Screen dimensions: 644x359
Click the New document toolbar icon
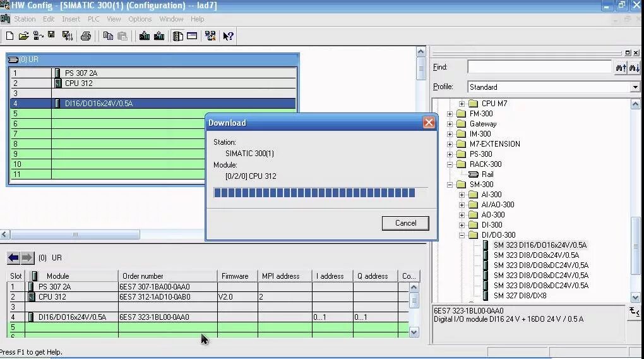pyautogui.click(x=9, y=36)
